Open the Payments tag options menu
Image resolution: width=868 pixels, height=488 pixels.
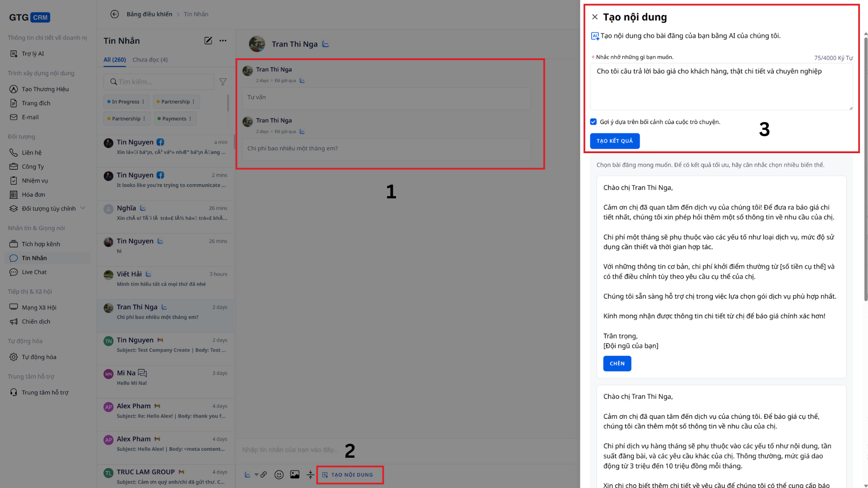click(x=190, y=119)
